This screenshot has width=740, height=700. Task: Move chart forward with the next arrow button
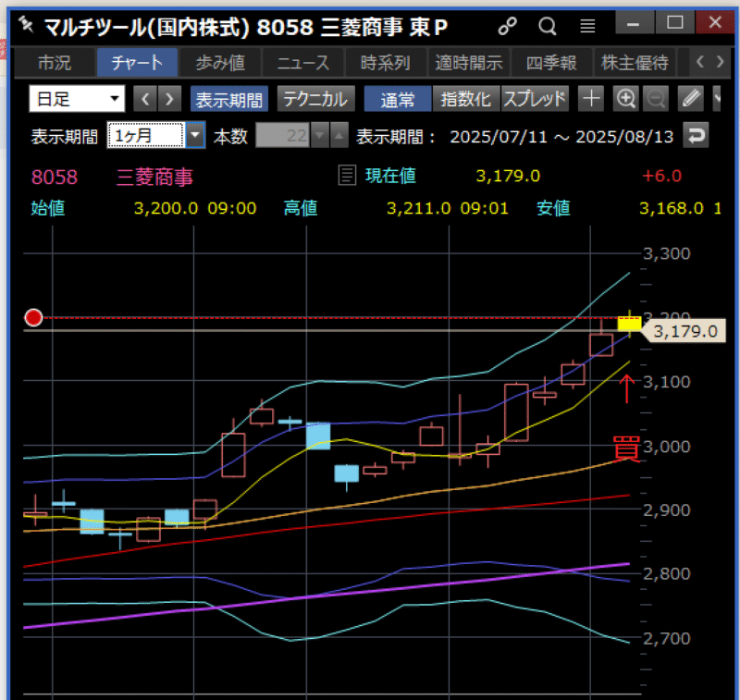pyautogui.click(x=169, y=99)
